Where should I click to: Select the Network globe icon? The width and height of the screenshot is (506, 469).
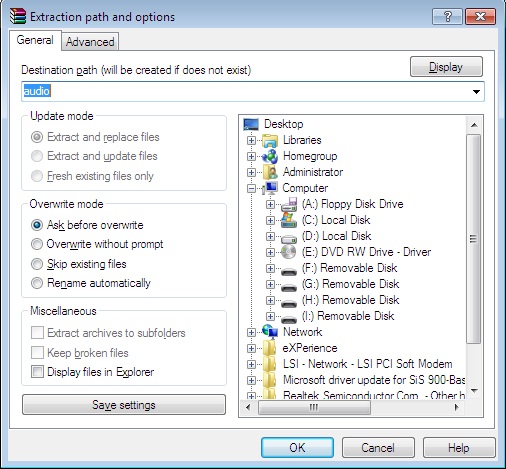[x=270, y=332]
